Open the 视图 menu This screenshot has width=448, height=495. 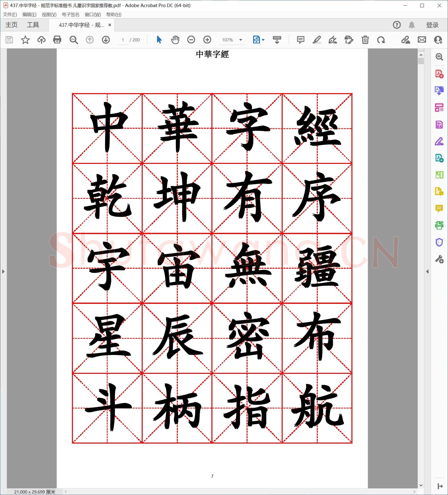[x=49, y=15]
